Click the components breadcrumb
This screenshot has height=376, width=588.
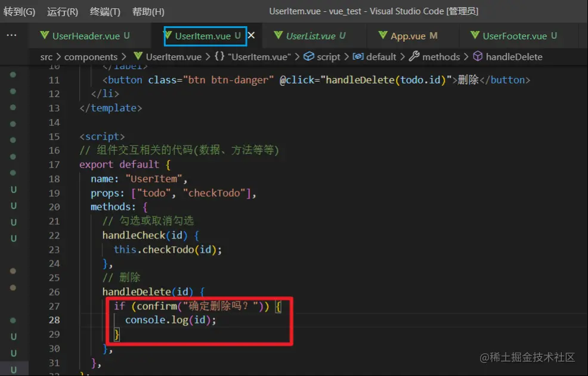tap(91, 57)
